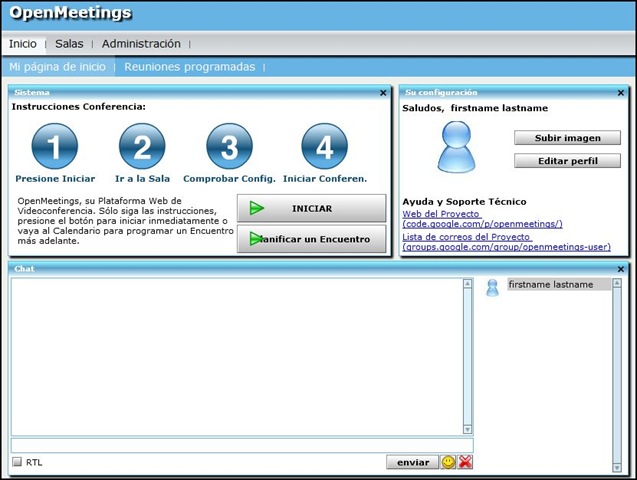Open the Inicio menu
This screenshot has width=637, height=480.
(x=23, y=44)
